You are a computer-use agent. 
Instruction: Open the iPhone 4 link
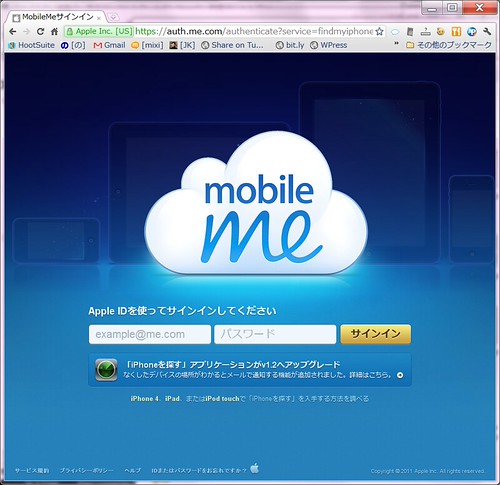(144, 399)
